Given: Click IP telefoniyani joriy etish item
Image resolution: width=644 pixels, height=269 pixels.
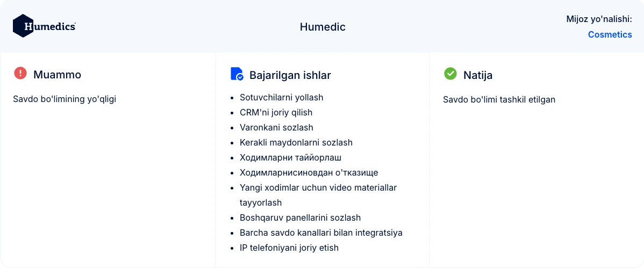Looking at the screenshot, I should [289, 248].
